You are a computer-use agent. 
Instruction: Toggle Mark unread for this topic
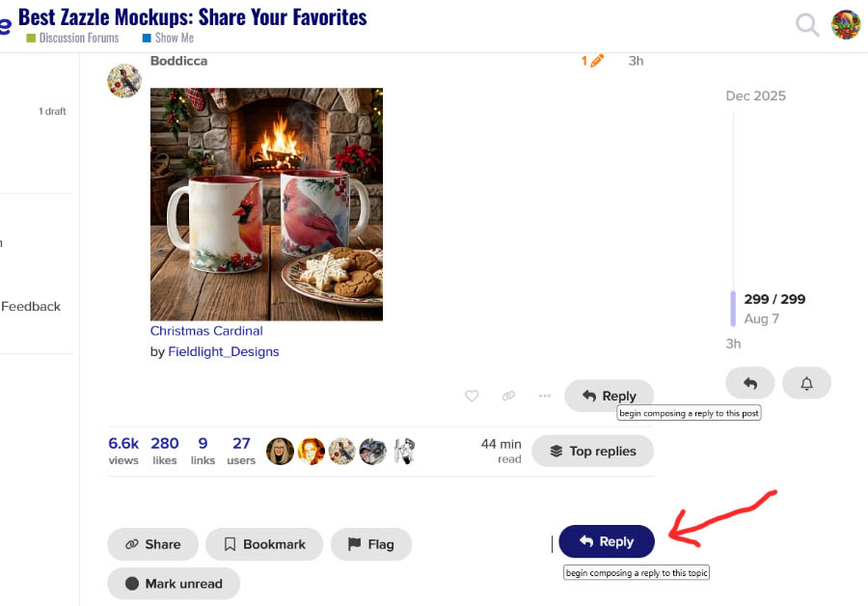point(174,583)
